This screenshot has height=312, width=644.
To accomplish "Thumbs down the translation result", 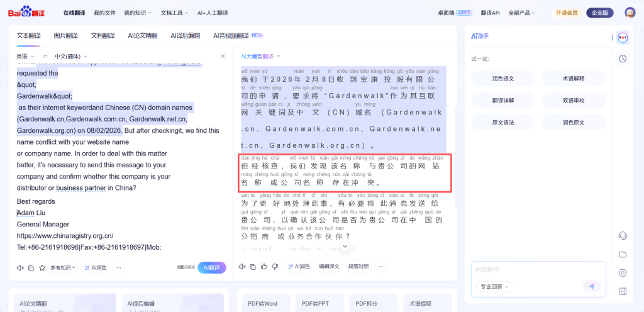I will point(275,267).
